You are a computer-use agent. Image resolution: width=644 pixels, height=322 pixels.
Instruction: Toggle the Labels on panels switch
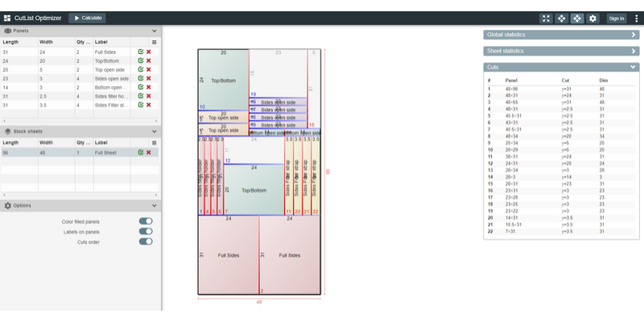point(146,232)
